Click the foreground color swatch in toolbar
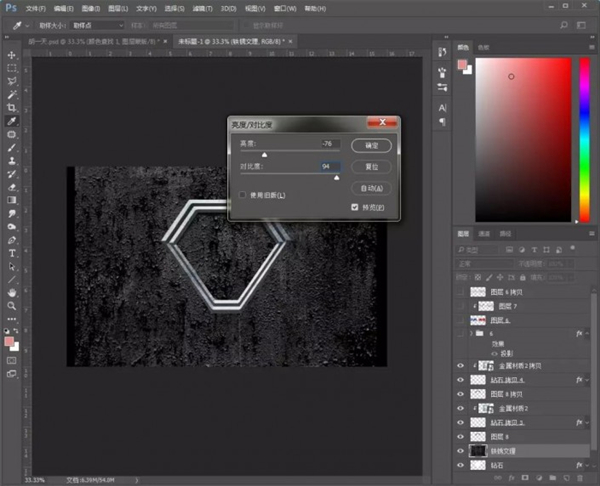 10,341
